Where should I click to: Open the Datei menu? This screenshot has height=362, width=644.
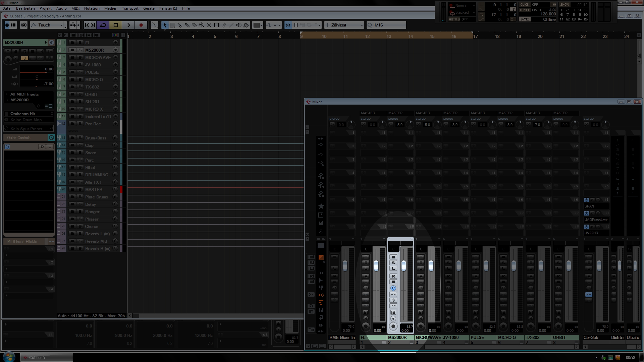7,8
